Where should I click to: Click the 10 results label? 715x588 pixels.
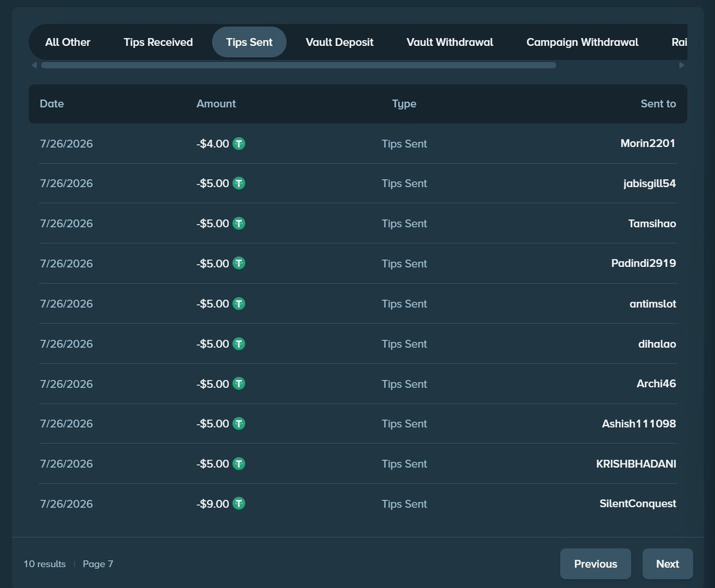coord(45,564)
